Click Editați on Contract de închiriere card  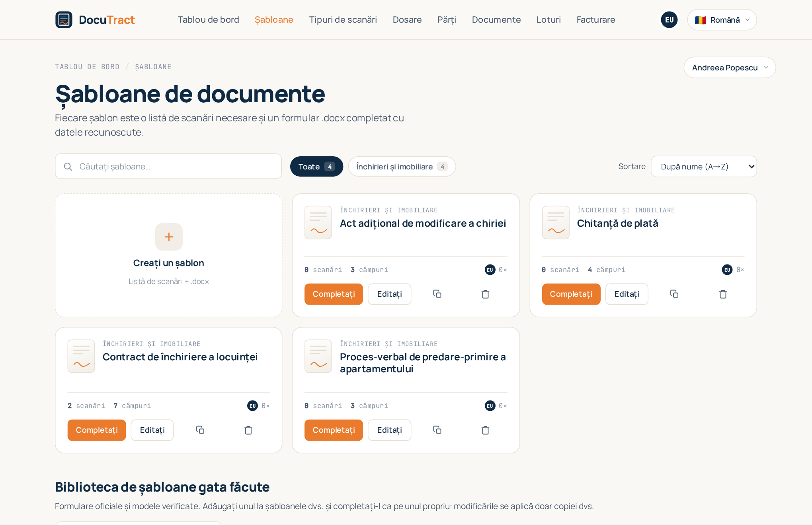click(152, 430)
